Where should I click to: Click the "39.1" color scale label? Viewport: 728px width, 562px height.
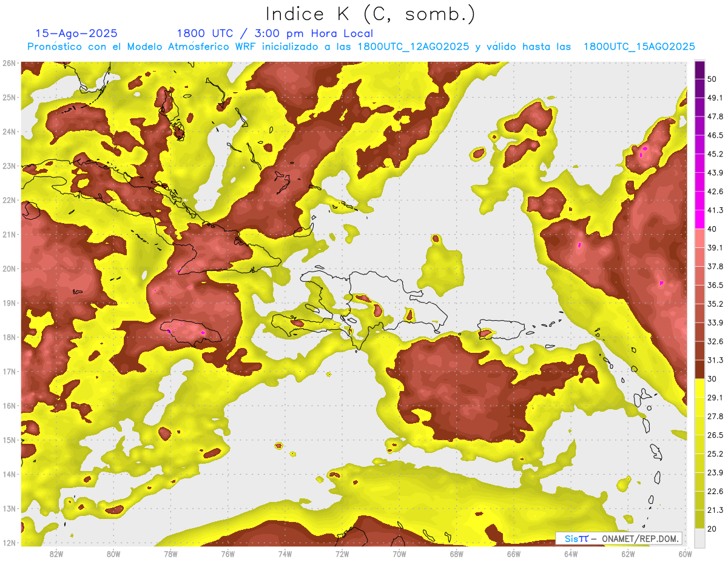tap(715, 247)
